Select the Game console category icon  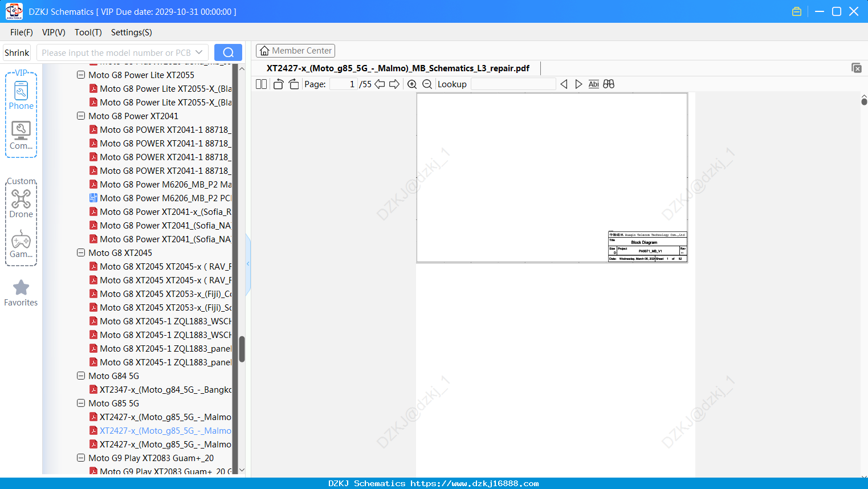coord(21,244)
